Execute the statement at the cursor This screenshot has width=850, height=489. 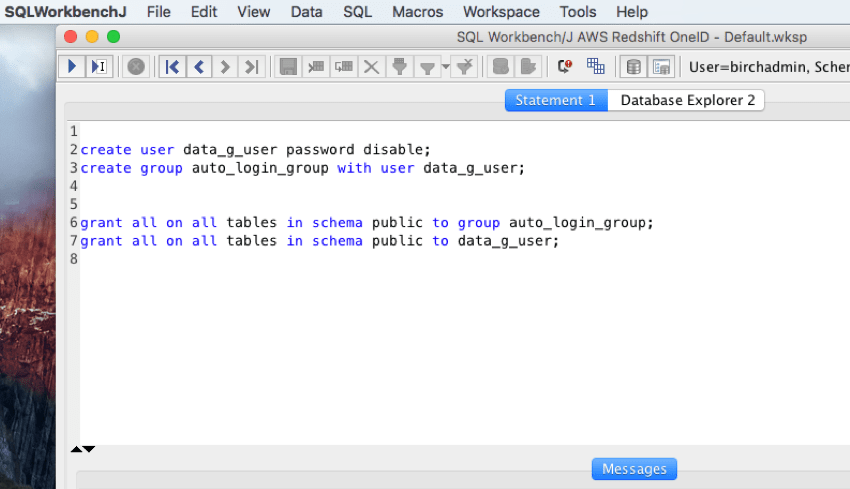click(99, 67)
